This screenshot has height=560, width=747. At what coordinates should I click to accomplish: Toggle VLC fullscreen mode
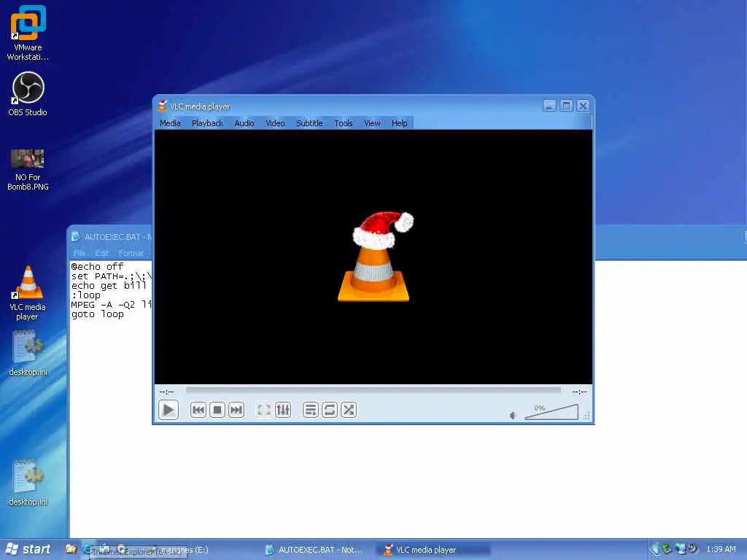pyautogui.click(x=263, y=410)
